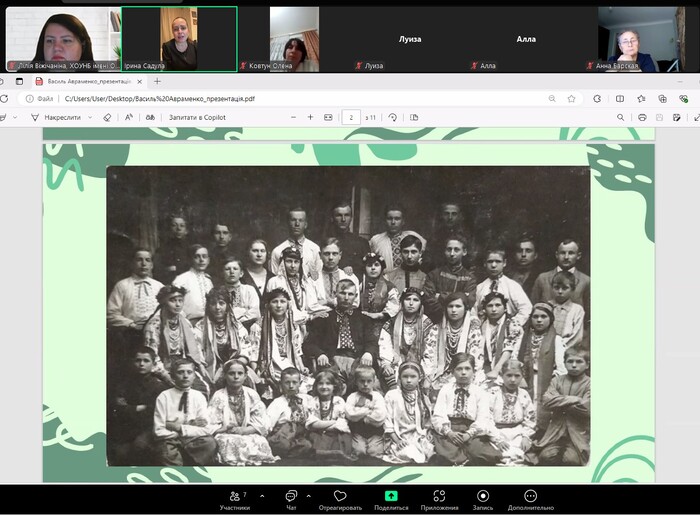
Task: Click the browser address bar with PDF path
Action: tap(299, 99)
